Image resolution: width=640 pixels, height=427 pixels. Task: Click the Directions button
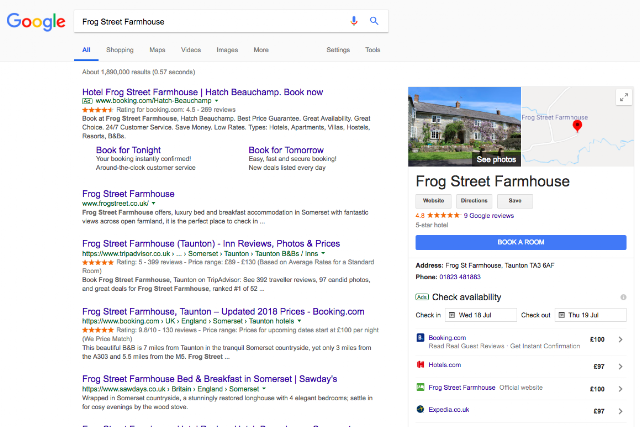pyautogui.click(x=474, y=201)
